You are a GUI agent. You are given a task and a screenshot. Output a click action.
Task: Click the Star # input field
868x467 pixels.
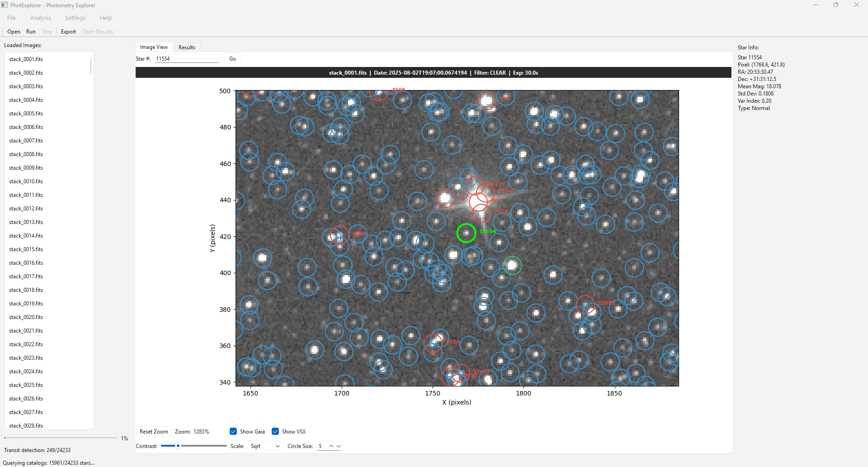point(187,59)
